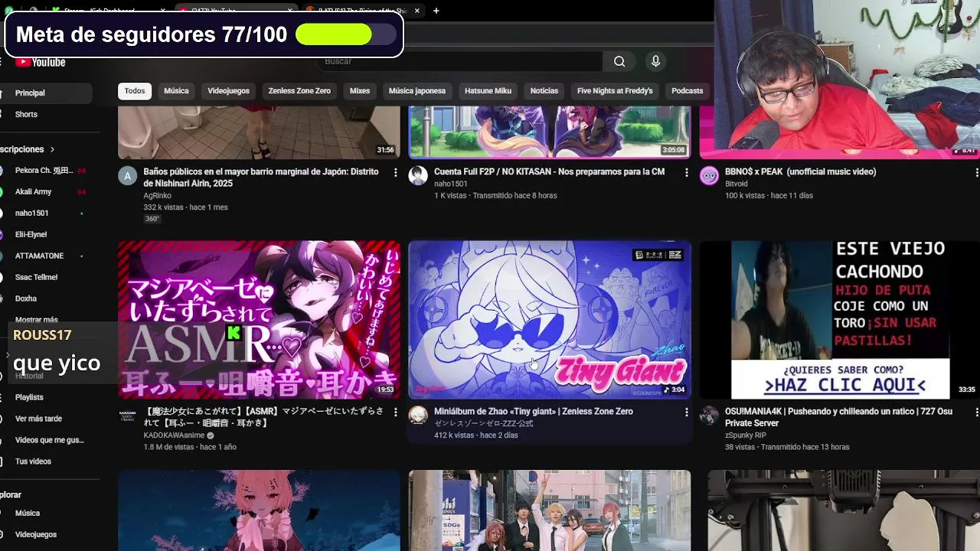
Task: Open options menu for ASMR KADOKAWA video
Action: coord(396,412)
